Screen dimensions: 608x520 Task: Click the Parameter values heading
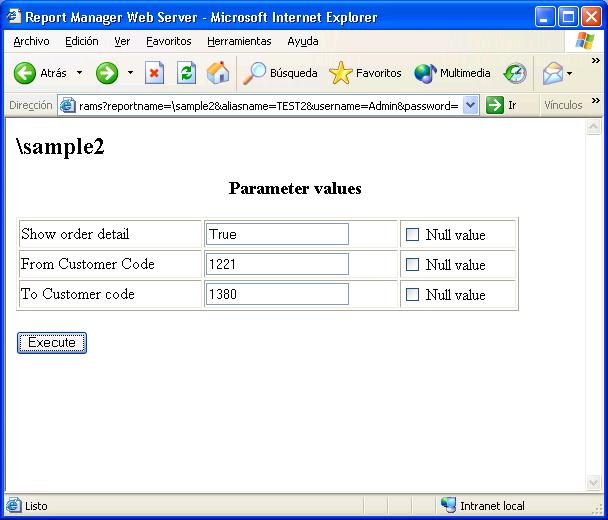[x=295, y=188]
